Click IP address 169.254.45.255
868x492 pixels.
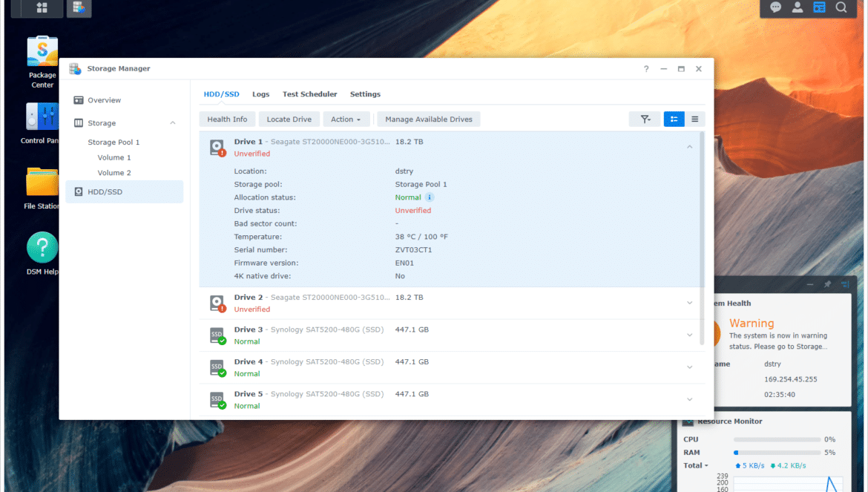pyautogui.click(x=791, y=379)
